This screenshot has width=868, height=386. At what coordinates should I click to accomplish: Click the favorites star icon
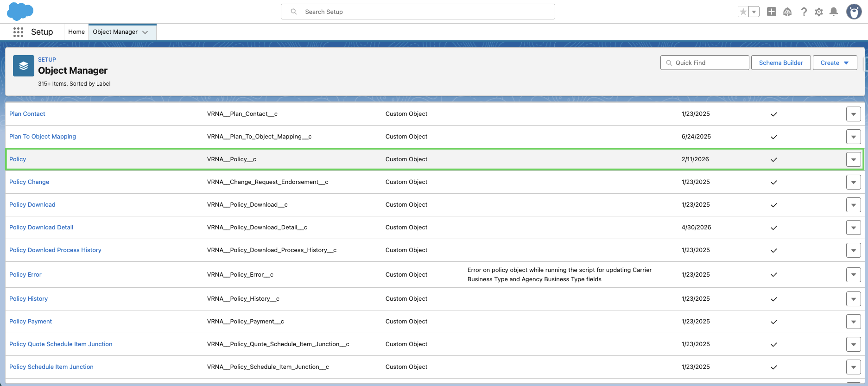click(x=743, y=12)
